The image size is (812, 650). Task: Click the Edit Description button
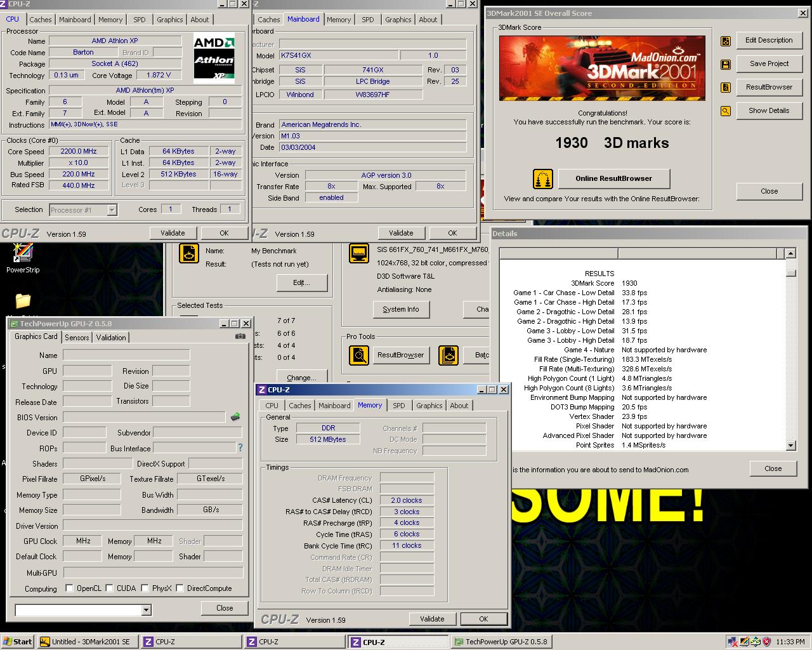click(769, 41)
